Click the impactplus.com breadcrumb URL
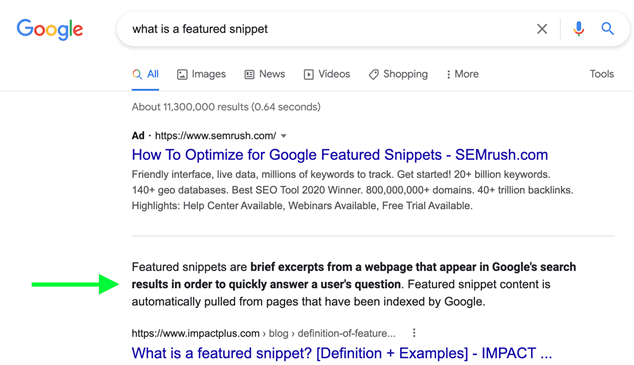 (x=264, y=333)
